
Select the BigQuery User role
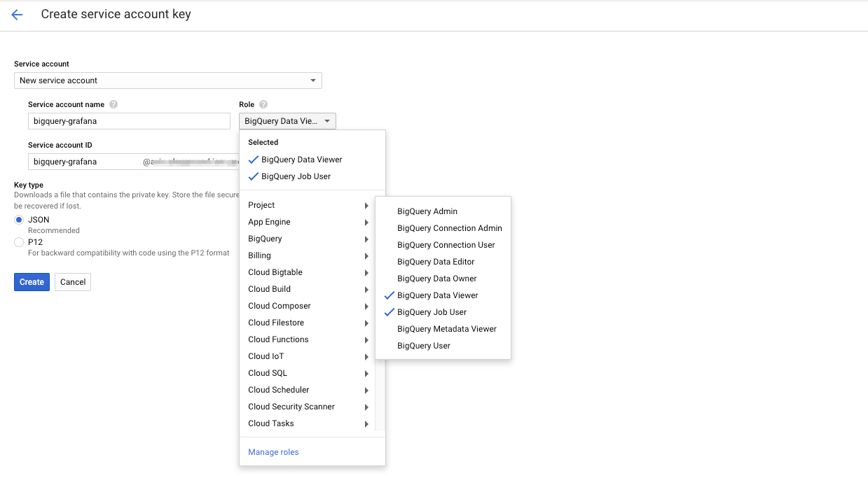(x=443, y=346)
